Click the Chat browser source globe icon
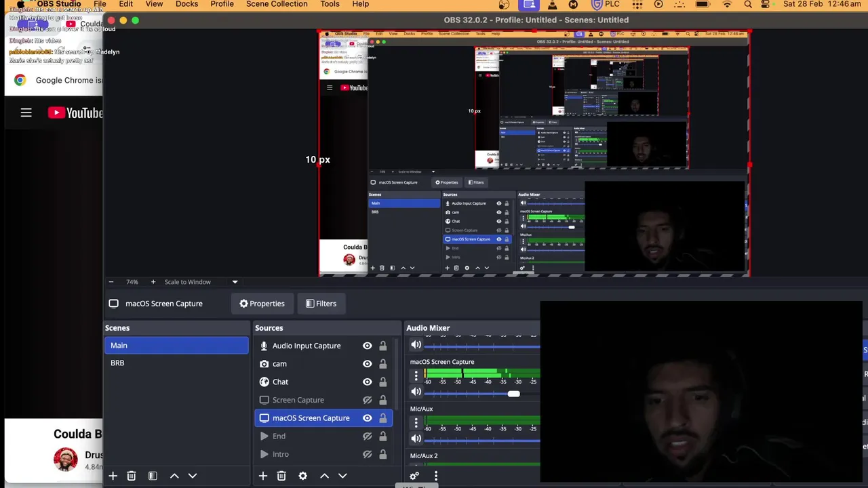Screen dimensions: 868x488 (264, 382)
